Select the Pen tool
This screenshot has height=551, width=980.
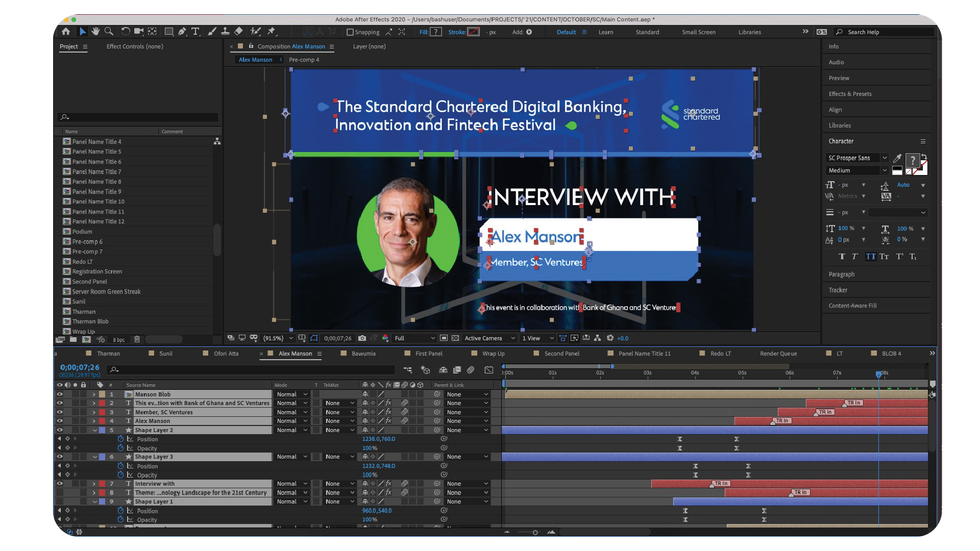click(x=182, y=32)
